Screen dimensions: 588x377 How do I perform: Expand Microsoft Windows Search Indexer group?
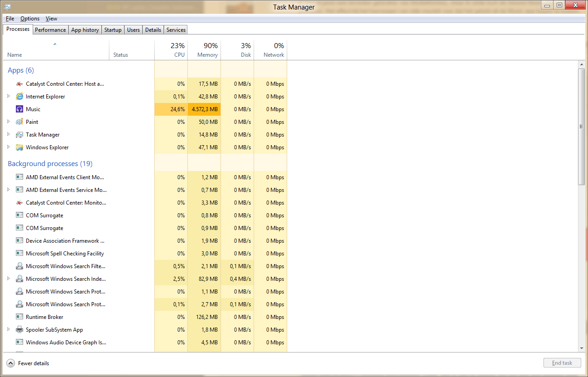(9, 279)
